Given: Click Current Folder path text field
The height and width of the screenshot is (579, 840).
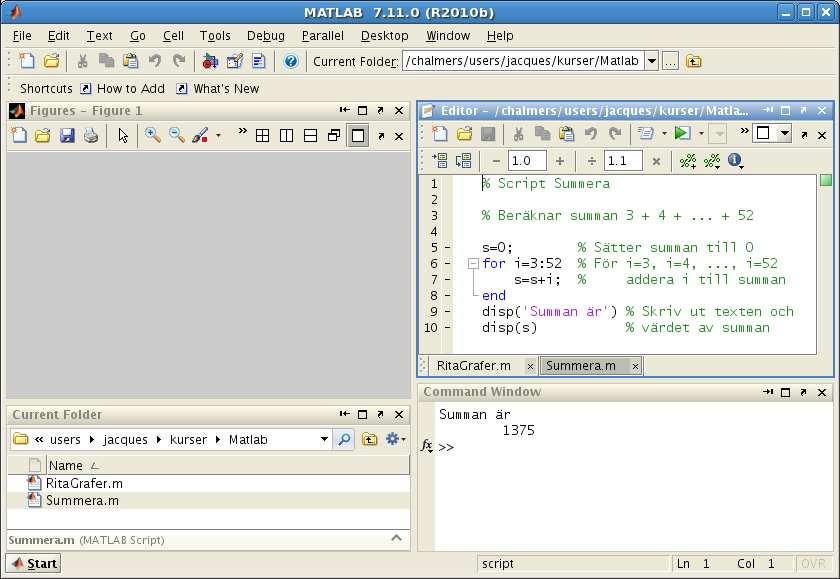Looking at the screenshot, I should [523, 61].
